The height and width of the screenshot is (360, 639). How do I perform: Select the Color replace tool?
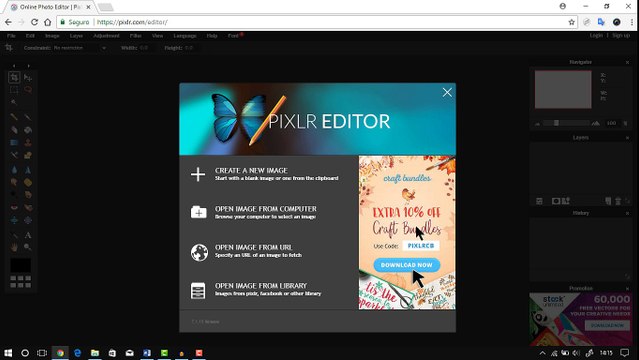click(x=14, y=155)
